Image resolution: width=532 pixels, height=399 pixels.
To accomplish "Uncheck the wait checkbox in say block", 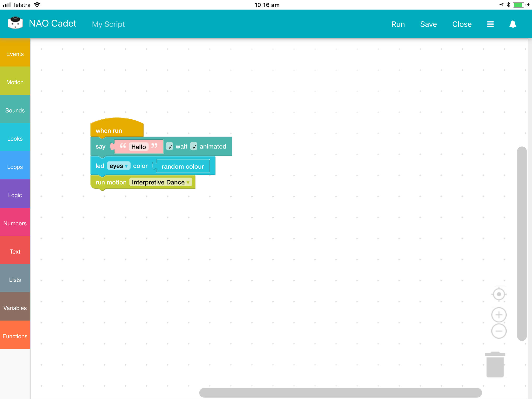I will (x=170, y=146).
